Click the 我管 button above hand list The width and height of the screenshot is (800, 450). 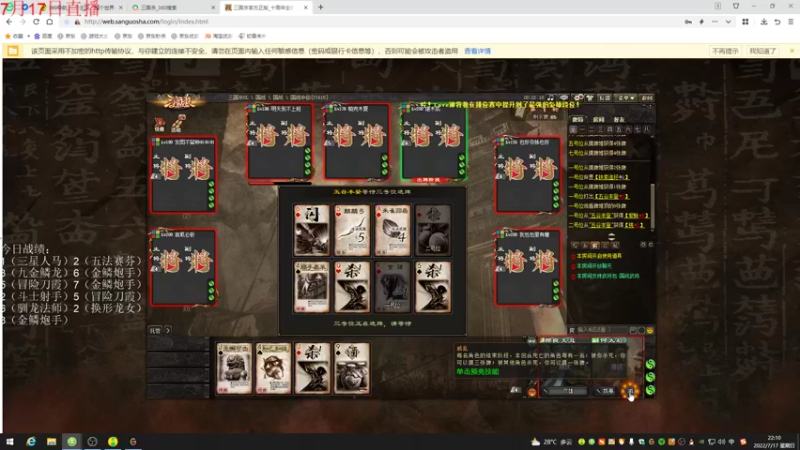pos(156,331)
